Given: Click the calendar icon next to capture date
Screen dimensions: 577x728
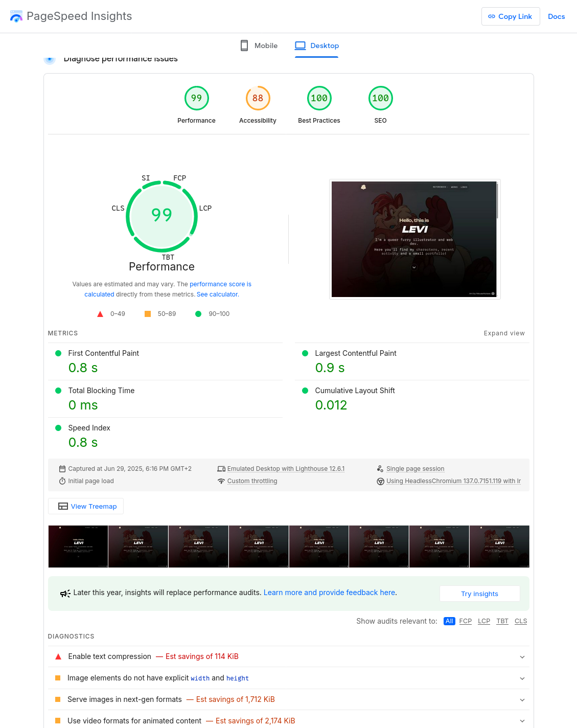Looking at the screenshot, I should click(62, 468).
